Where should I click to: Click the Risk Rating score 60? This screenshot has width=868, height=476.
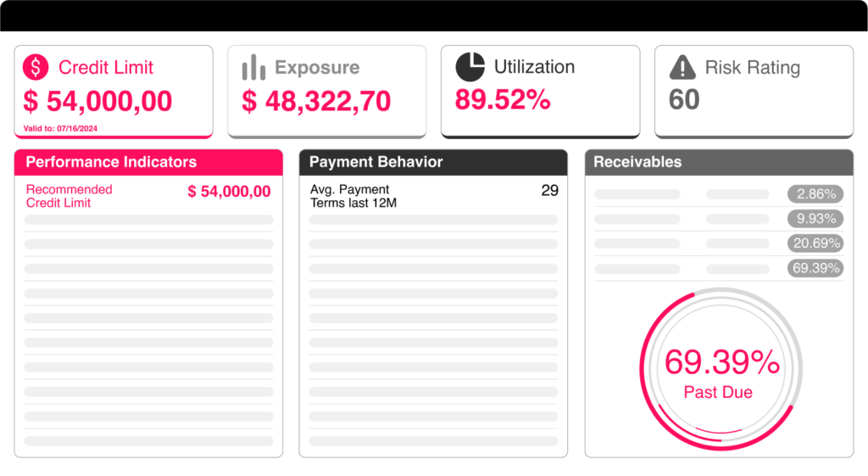click(x=684, y=100)
